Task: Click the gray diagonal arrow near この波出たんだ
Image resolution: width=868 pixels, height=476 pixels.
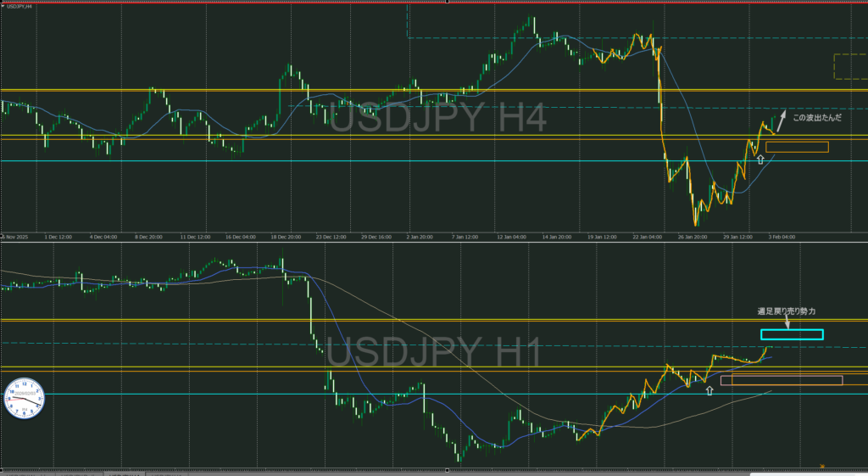Action: [x=782, y=119]
